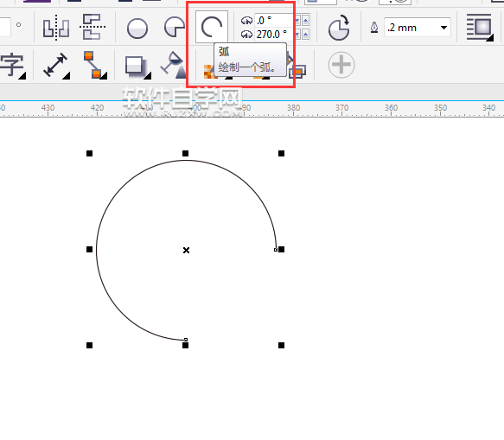
Task: Select the full Ellipse shape button
Action: point(137,29)
